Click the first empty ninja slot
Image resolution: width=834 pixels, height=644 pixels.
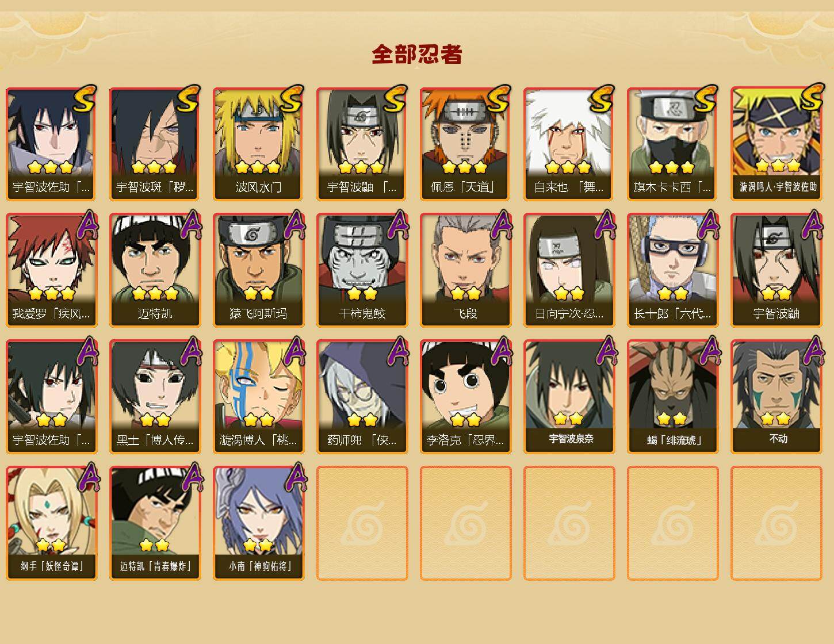pyautogui.click(x=362, y=523)
